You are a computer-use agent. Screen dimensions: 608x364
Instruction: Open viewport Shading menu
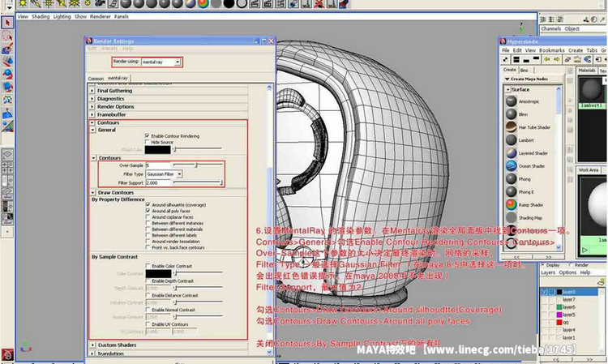tap(41, 17)
